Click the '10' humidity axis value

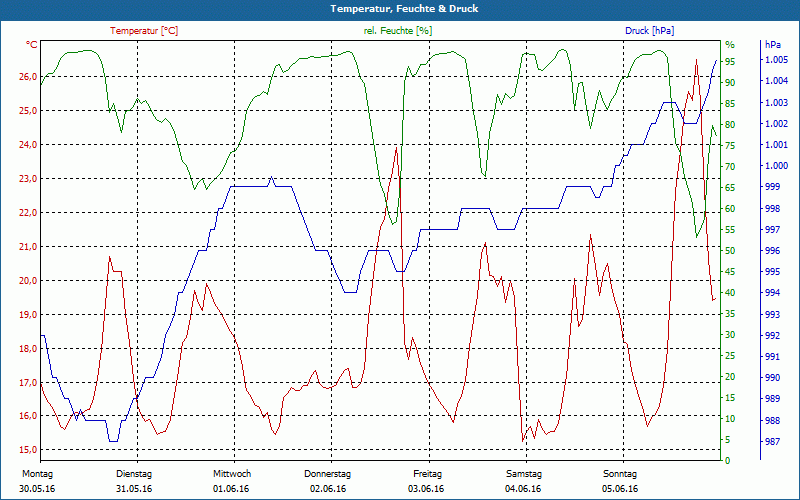(x=730, y=419)
